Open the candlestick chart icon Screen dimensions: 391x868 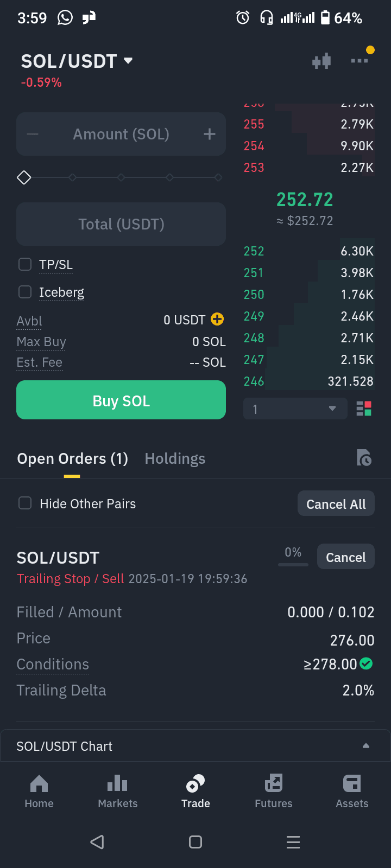click(321, 61)
